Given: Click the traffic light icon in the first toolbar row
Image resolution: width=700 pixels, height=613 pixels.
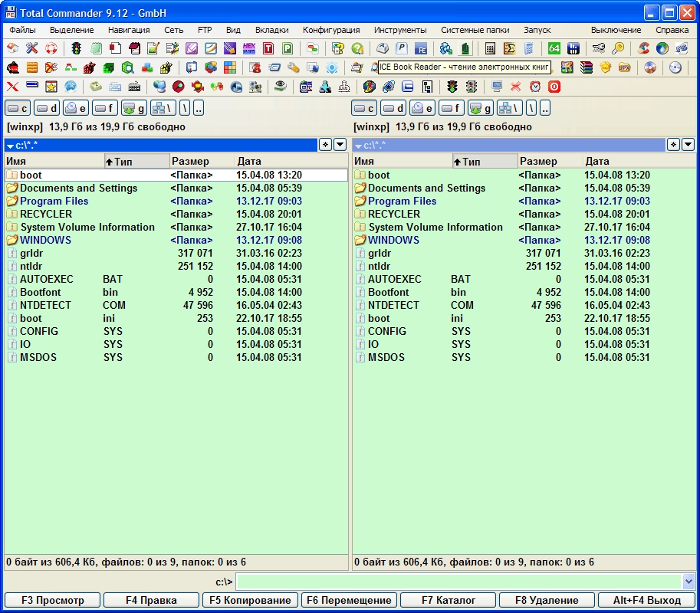Looking at the screenshot, I should (x=77, y=48).
